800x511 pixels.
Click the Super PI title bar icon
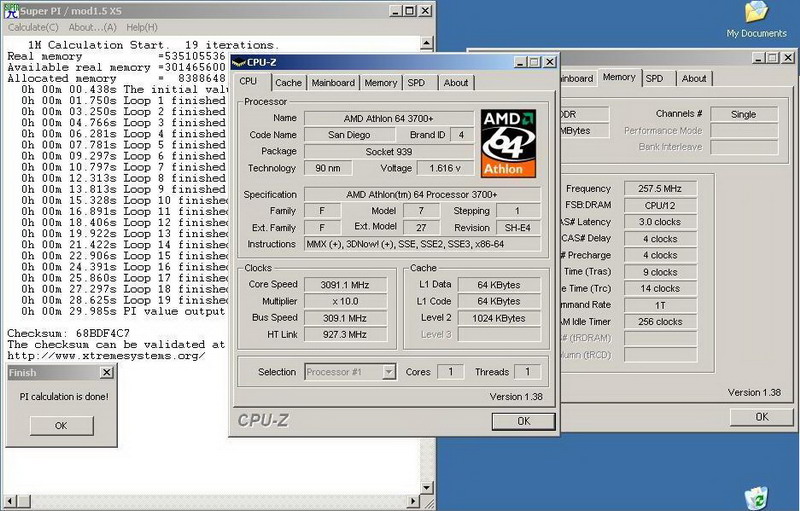[x=11, y=11]
